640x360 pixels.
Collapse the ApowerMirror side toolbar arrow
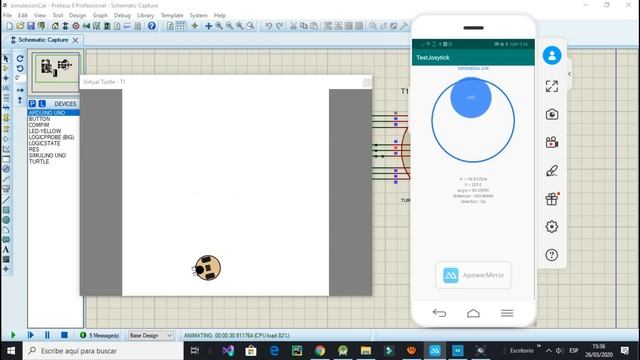point(569,74)
